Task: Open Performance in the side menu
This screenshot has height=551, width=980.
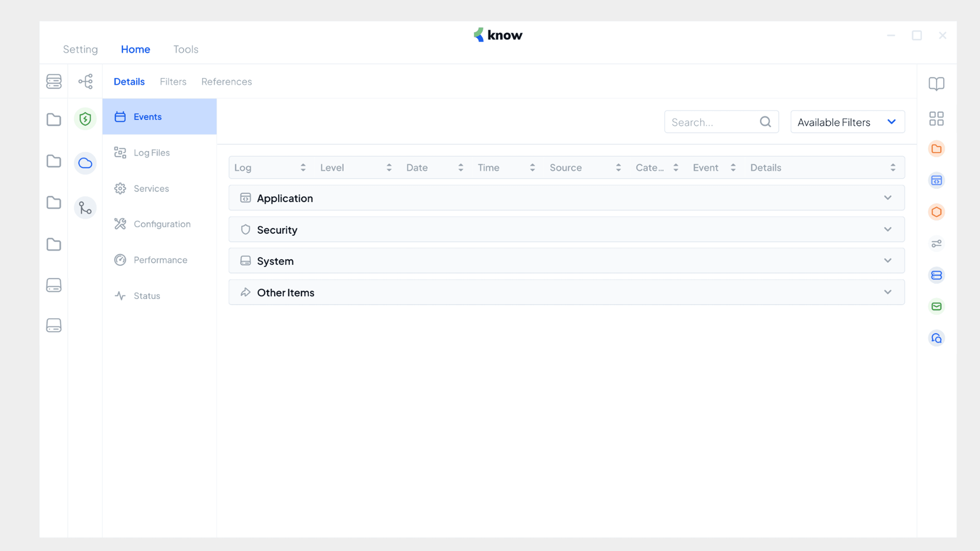Action: coord(160,260)
